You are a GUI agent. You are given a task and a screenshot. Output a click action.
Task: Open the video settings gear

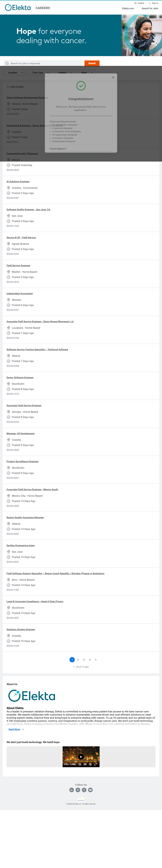click(90, 764)
